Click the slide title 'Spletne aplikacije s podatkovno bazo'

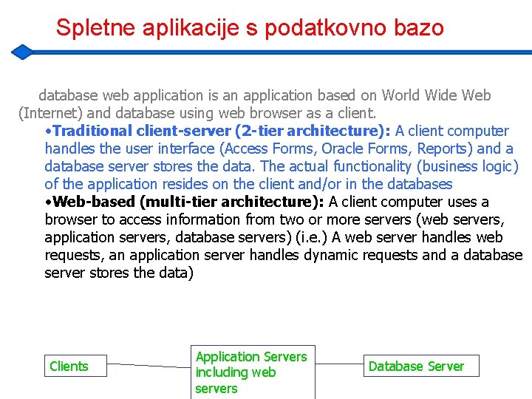click(250, 28)
